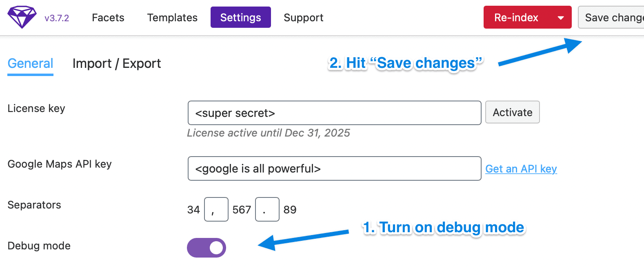644x278 pixels.
Task: Switch to the Import / Export tab
Action: [117, 64]
